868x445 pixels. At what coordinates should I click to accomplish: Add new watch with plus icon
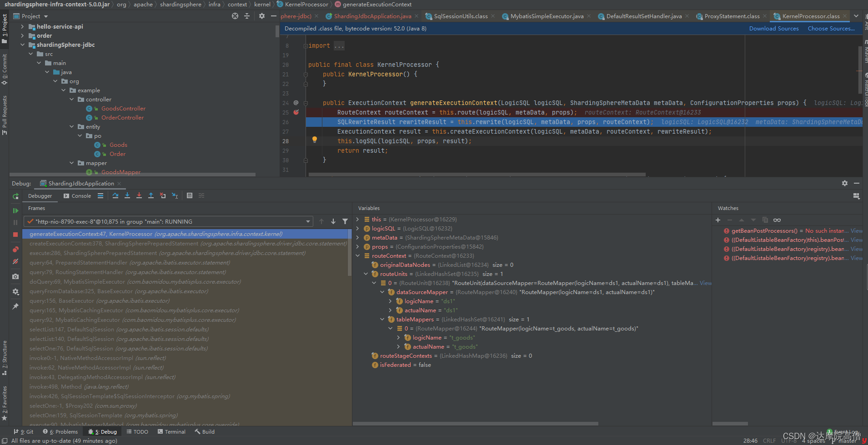[x=718, y=220]
